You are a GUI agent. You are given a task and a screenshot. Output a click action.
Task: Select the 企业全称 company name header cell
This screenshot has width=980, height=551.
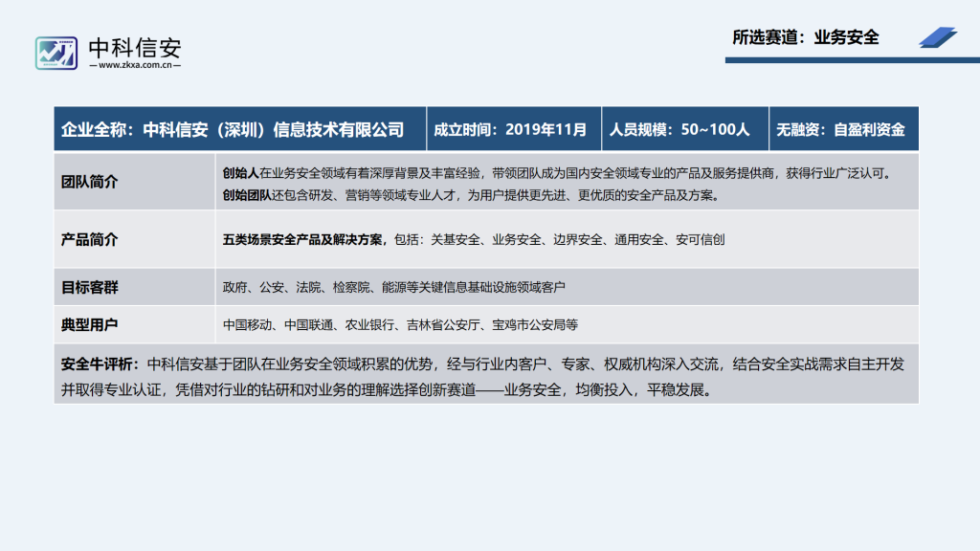240,129
